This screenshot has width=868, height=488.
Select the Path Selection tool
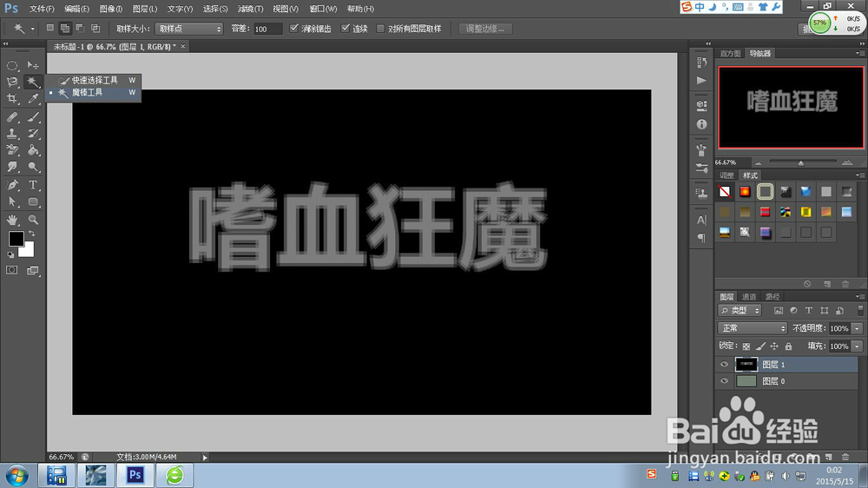coord(12,201)
